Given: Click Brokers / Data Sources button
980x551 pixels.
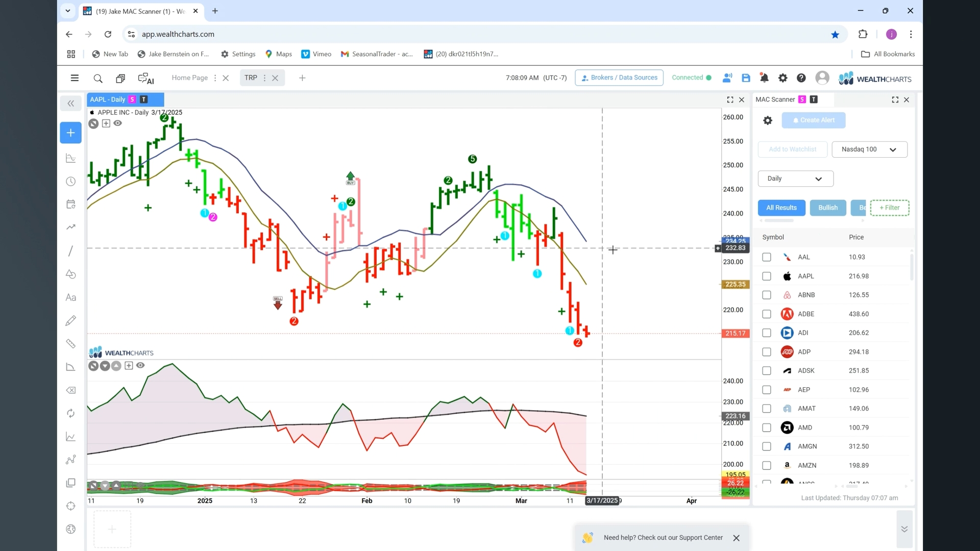Looking at the screenshot, I should [x=619, y=78].
